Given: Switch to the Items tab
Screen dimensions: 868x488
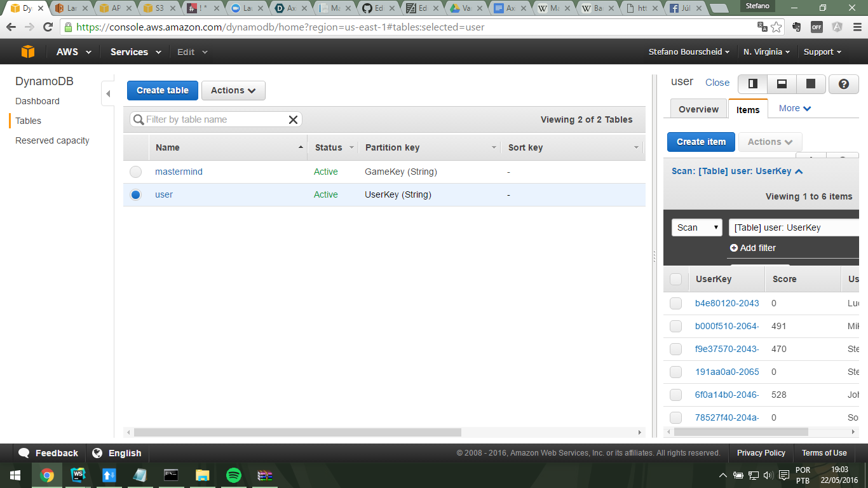Looking at the screenshot, I should point(748,109).
